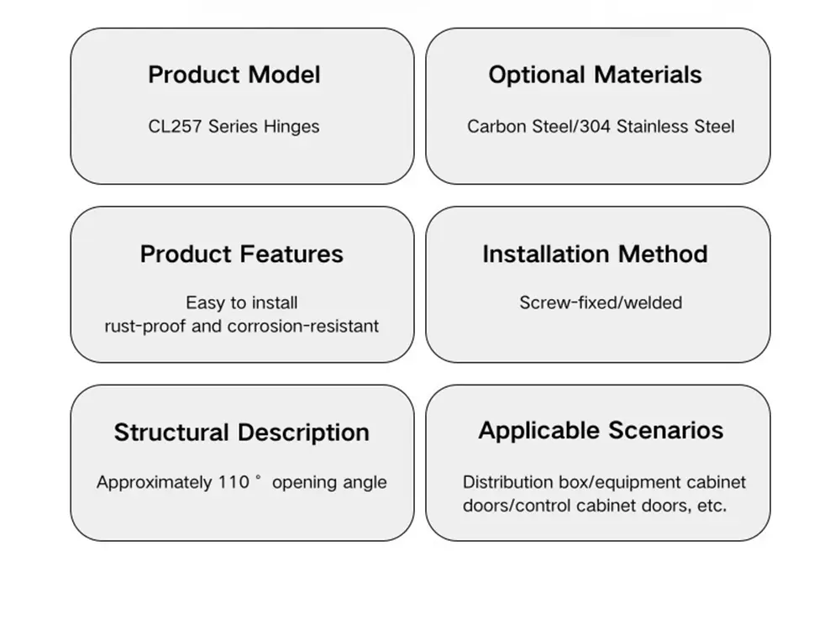The height and width of the screenshot is (619, 840).
Task: Click the Distribution box/equipment cabinet line
Action: [x=604, y=482]
